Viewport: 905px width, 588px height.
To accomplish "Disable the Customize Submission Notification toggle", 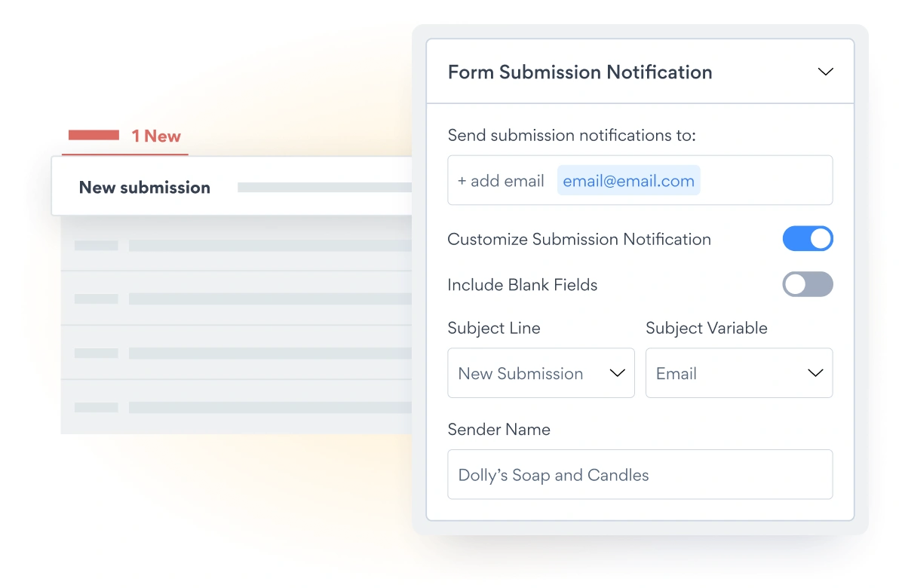I will 808,239.
